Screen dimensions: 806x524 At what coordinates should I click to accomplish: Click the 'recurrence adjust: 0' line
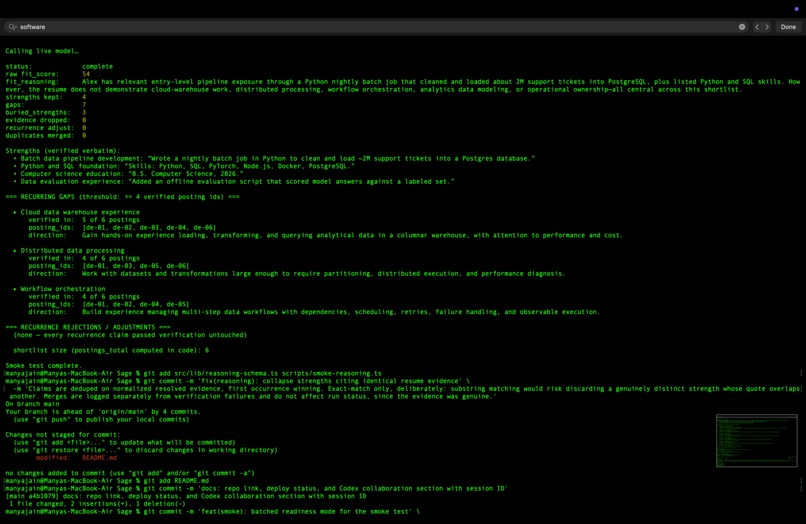click(x=46, y=128)
